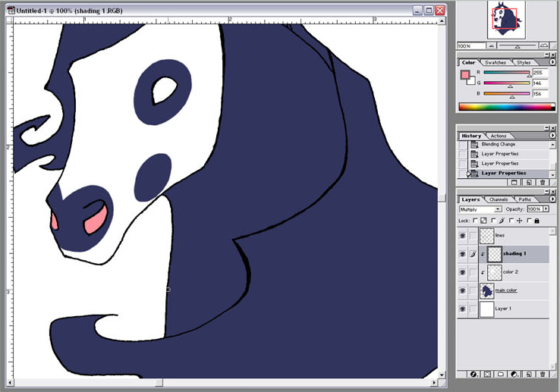Switch to the Paths tab
This screenshot has width=560, height=392.
point(524,199)
